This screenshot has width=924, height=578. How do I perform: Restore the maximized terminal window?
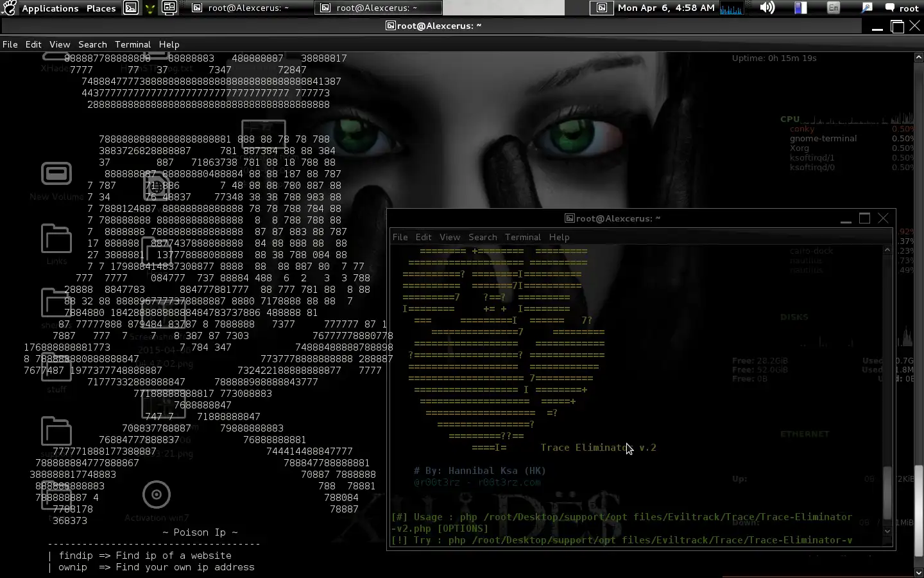[x=897, y=26]
